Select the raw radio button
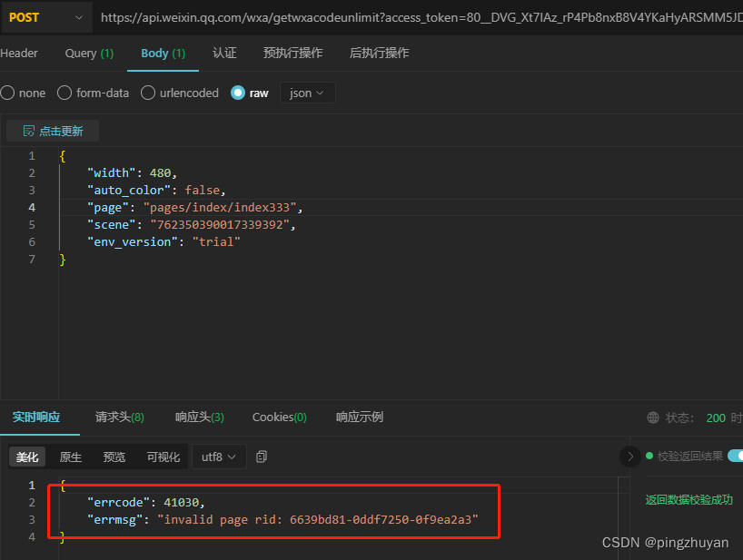 click(238, 93)
